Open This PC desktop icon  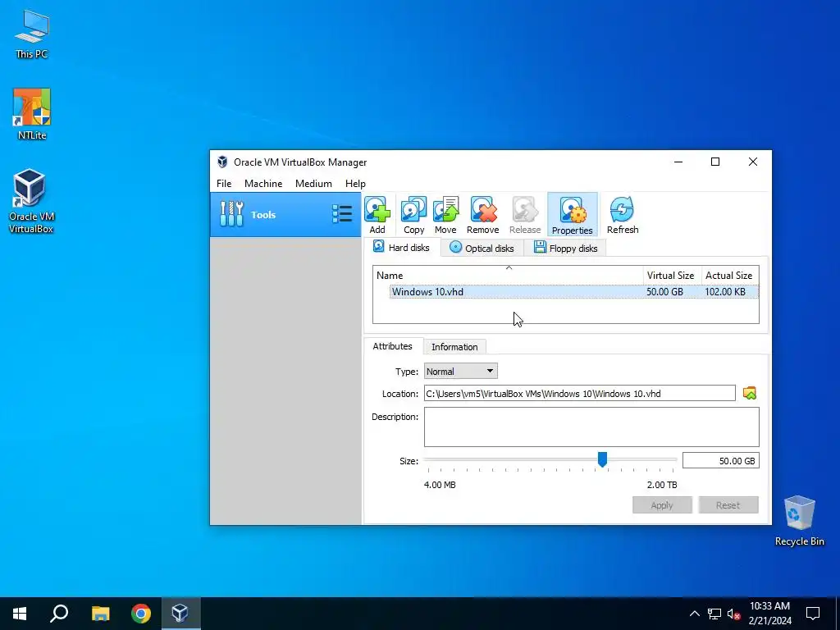coord(32,34)
